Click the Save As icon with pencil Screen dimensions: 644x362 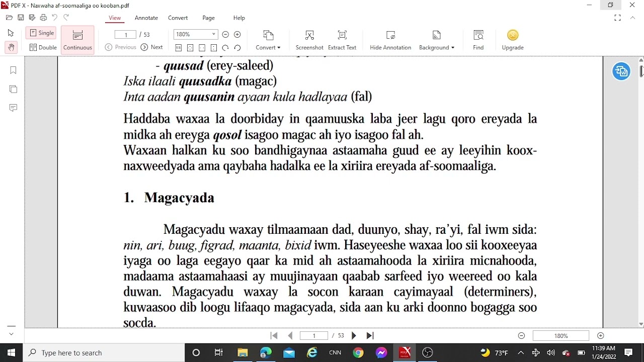tap(32, 18)
